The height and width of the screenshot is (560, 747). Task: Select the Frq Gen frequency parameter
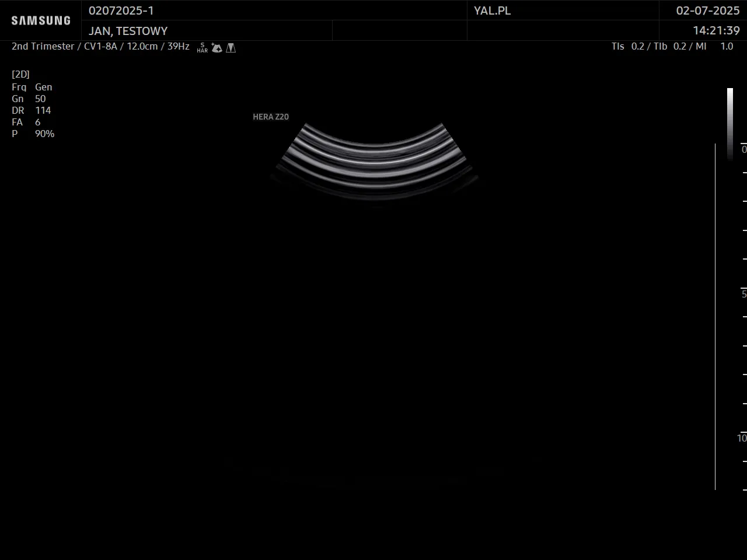[32, 87]
